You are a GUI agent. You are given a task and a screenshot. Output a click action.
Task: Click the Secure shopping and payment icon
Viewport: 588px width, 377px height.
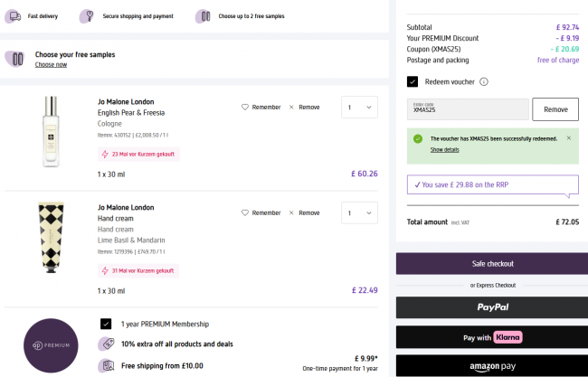pyautogui.click(x=87, y=15)
